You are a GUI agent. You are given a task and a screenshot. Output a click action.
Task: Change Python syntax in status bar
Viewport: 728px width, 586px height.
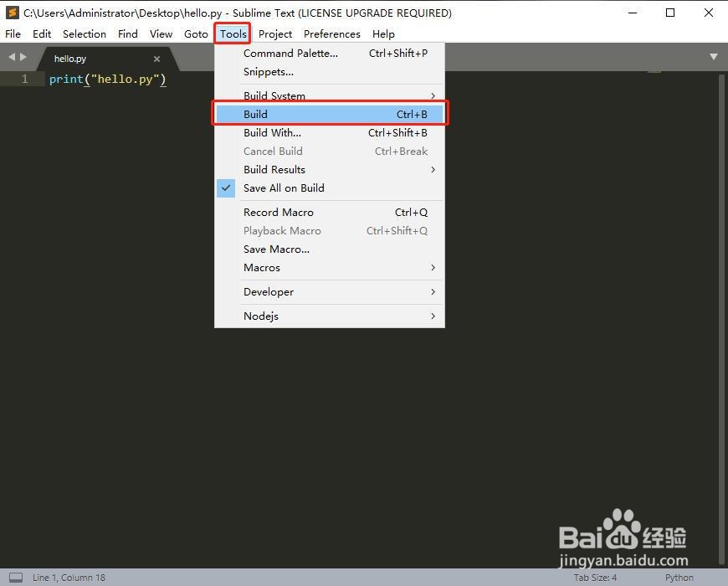click(679, 578)
